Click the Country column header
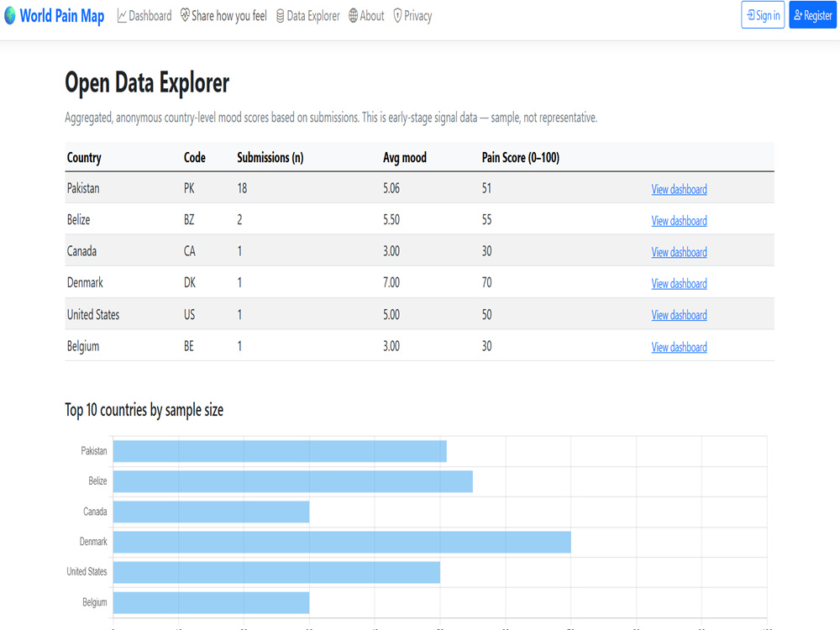This screenshot has width=840, height=630. 84,158
